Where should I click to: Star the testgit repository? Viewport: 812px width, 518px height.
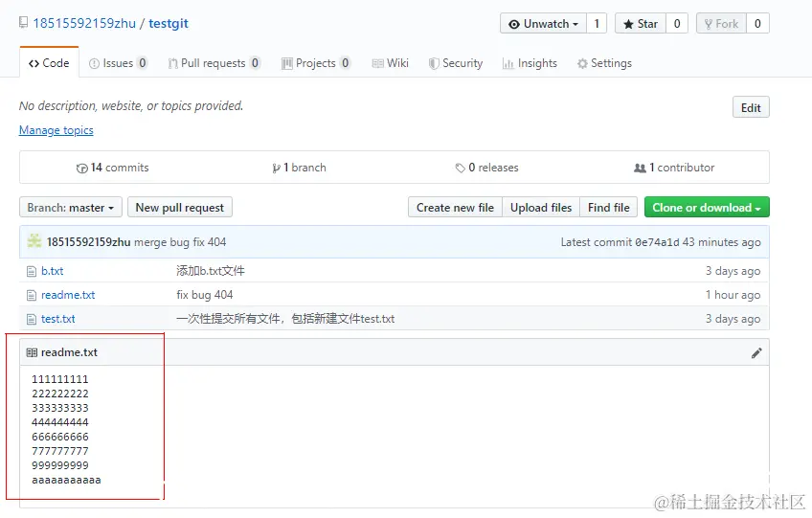click(641, 24)
